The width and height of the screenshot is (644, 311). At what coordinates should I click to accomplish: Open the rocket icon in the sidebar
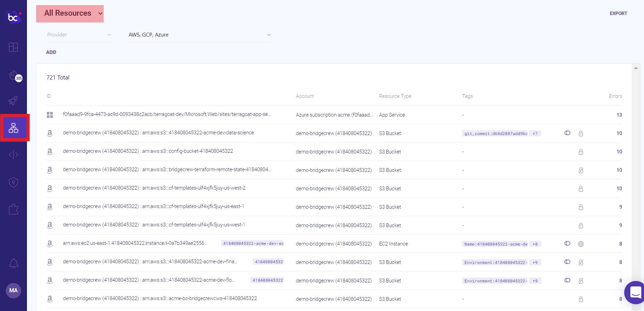point(13,101)
